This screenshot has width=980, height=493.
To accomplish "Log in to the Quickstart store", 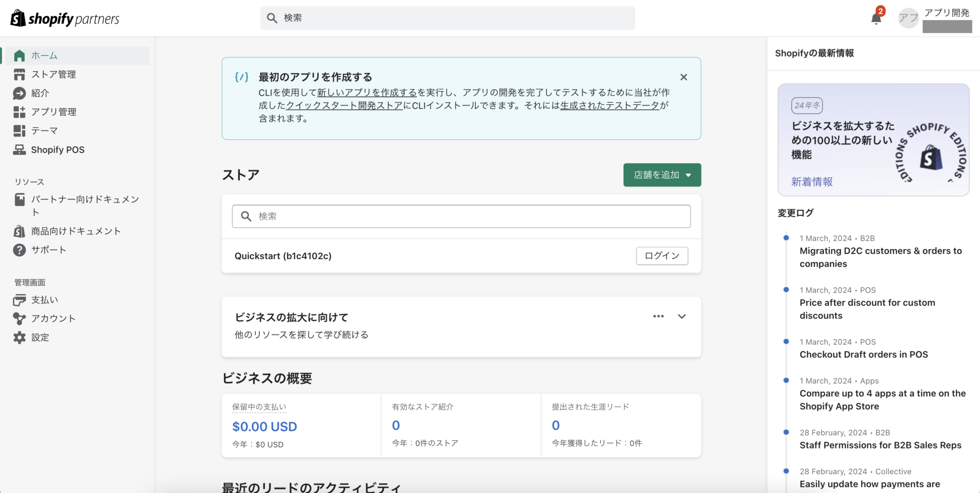I will (661, 256).
